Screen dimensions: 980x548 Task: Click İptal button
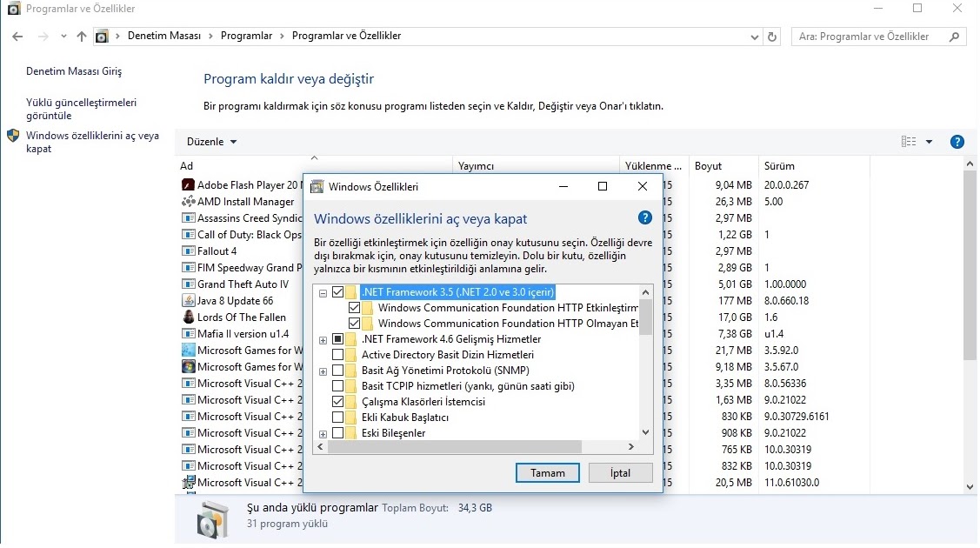point(621,473)
